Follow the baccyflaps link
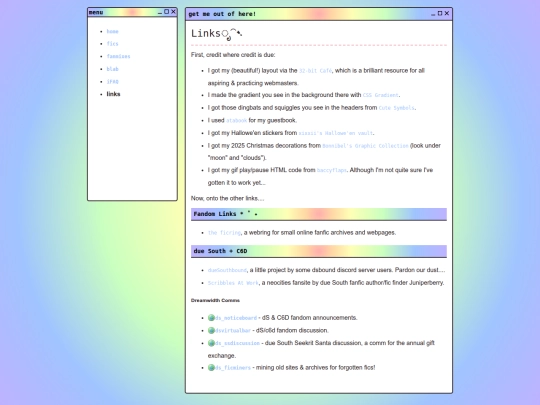Image resolution: width=540 pixels, height=405 pixels. click(x=332, y=170)
